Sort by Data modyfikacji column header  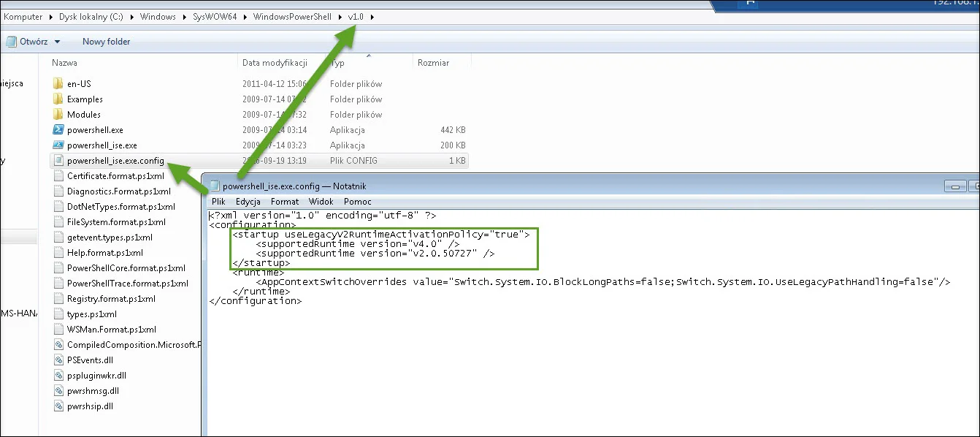[x=274, y=64]
